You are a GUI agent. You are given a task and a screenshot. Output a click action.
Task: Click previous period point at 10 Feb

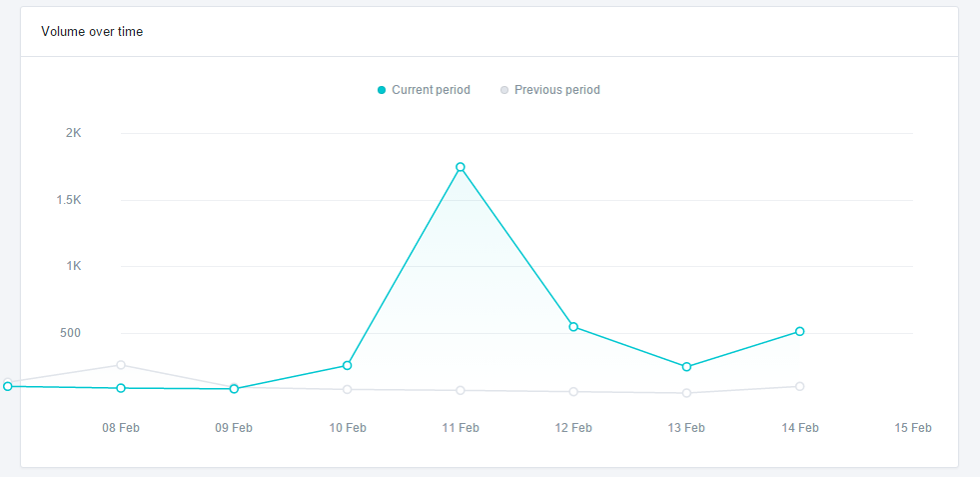click(347, 389)
